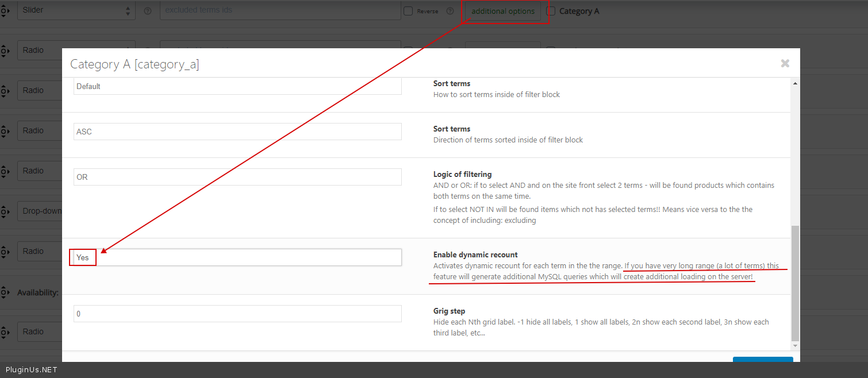Click the Grig step input field

pos(237,314)
